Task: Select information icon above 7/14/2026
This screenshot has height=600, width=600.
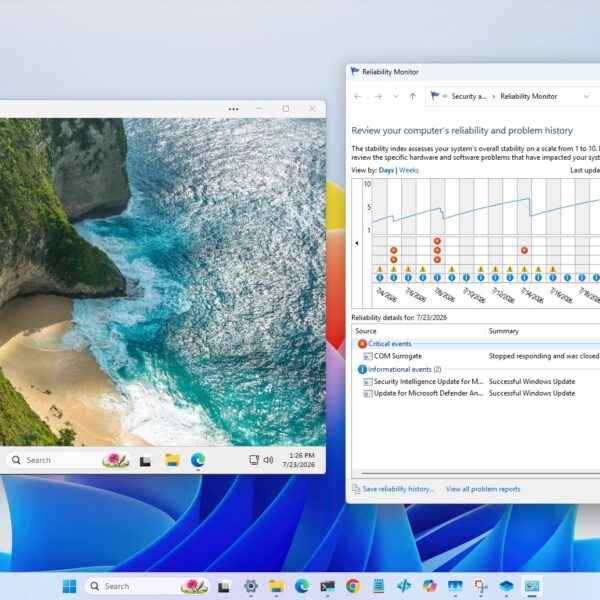Action: 524,278
